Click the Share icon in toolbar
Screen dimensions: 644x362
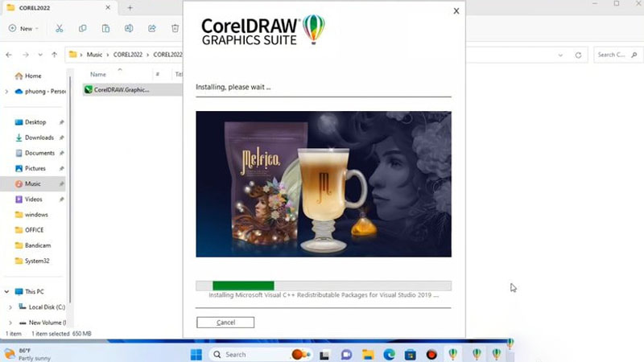[x=152, y=28]
